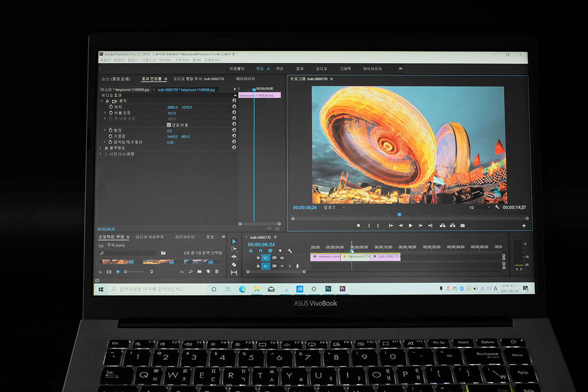The width and height of the screenshot is (588, 392).
Task: Toggle V1 track output eye
Action: pyautogui.click(x=282, y=258)
